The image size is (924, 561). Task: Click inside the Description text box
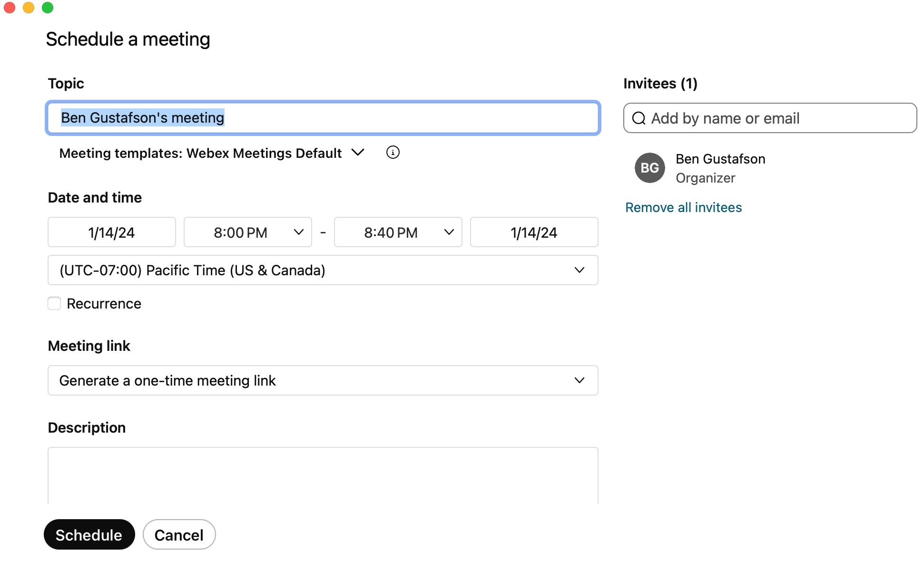pyautogui.click(x=323, y=475)
